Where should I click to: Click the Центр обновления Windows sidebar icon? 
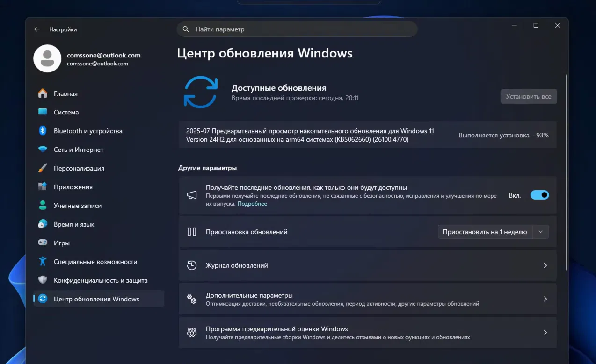(x=43, y=299)
